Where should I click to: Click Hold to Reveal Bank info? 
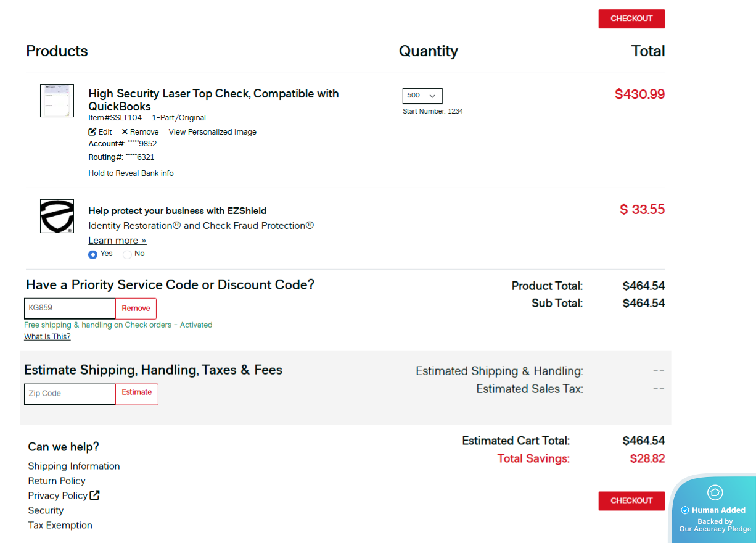coord(131,173)
